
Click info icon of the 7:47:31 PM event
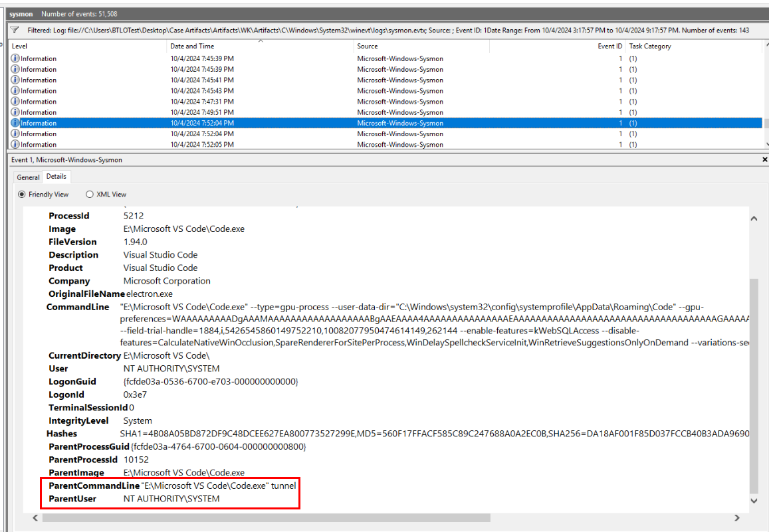(x=15, y=102)
